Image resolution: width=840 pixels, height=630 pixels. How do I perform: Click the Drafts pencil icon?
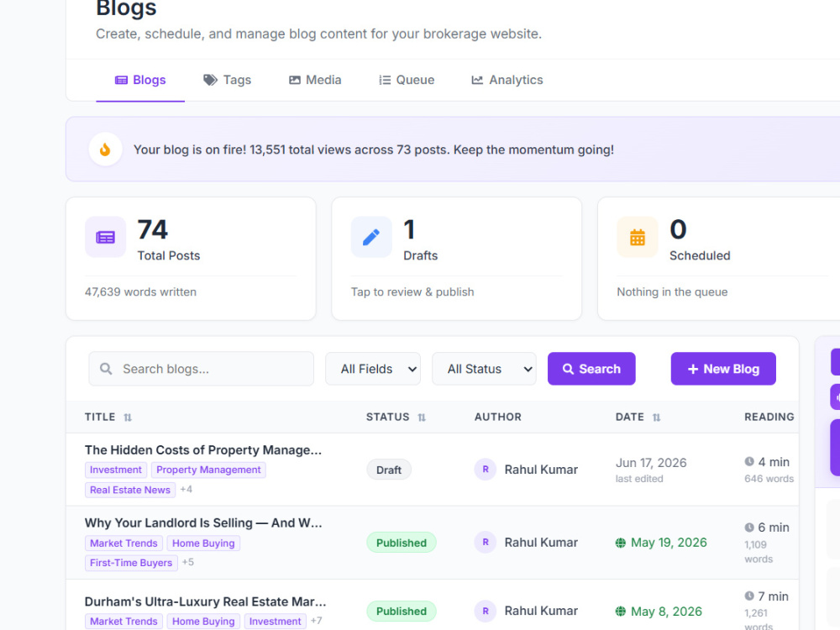[x=371, y=237]
